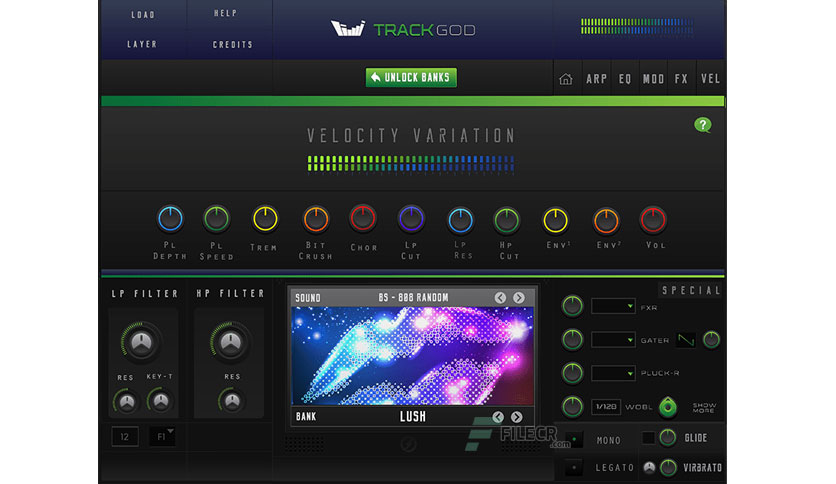
Task: Click the Layer button
Action: tap(142, 44)
